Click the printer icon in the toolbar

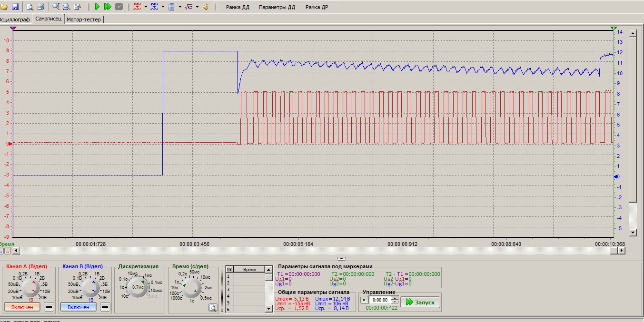pyautogui.click(x=40, y=7)
